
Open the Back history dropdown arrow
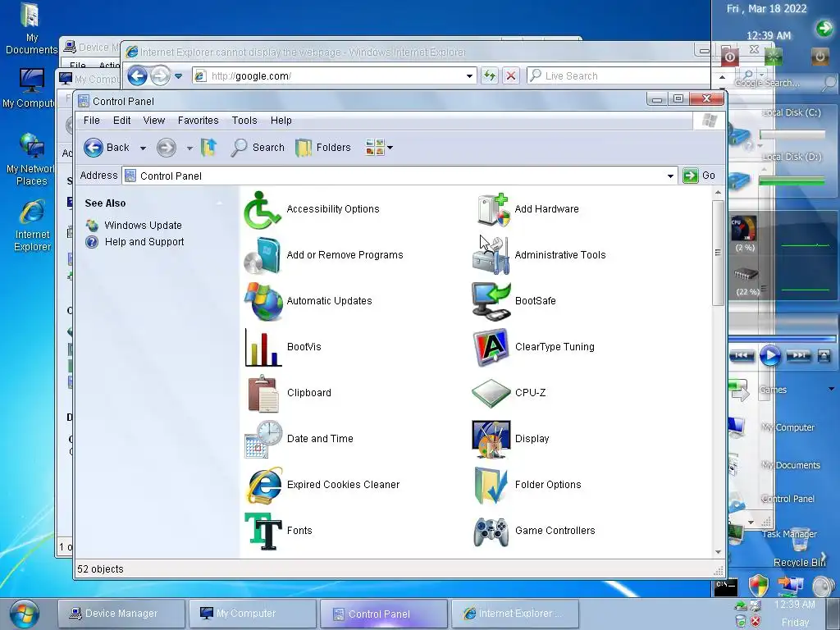(143, 148)
